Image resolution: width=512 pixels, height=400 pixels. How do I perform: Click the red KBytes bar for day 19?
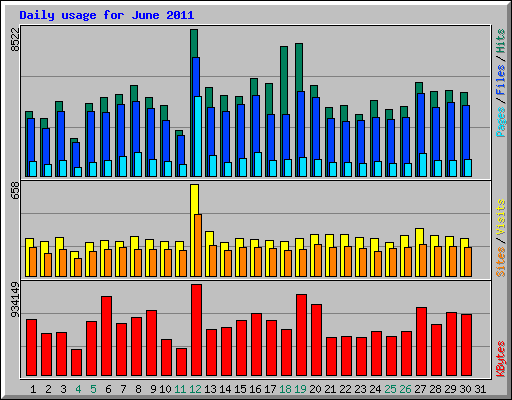click(x=301, y=335)
